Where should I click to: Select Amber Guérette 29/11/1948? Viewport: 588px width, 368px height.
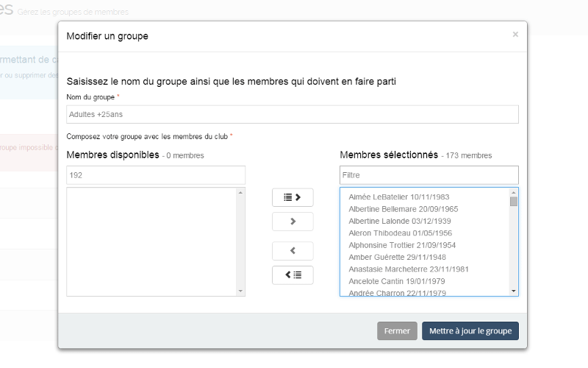pos(397,257)
